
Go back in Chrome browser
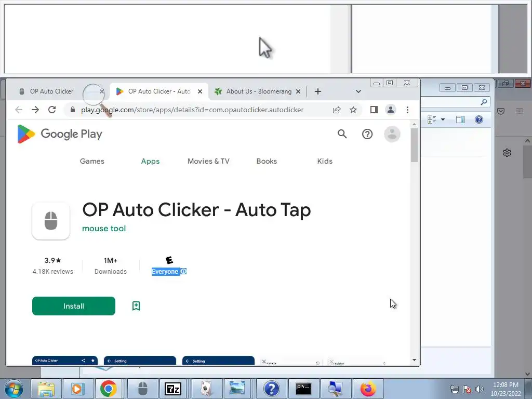(x=19, y=110)
